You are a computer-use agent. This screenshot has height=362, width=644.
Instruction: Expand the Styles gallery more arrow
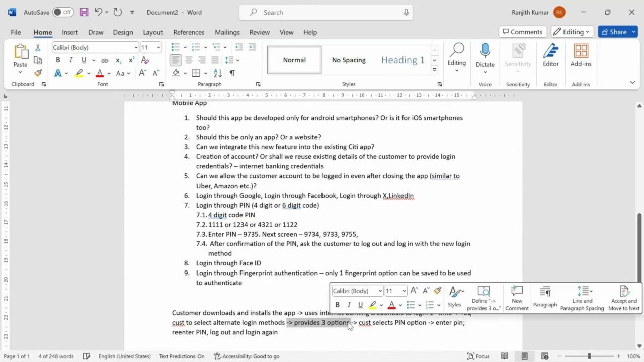[434, 70]
